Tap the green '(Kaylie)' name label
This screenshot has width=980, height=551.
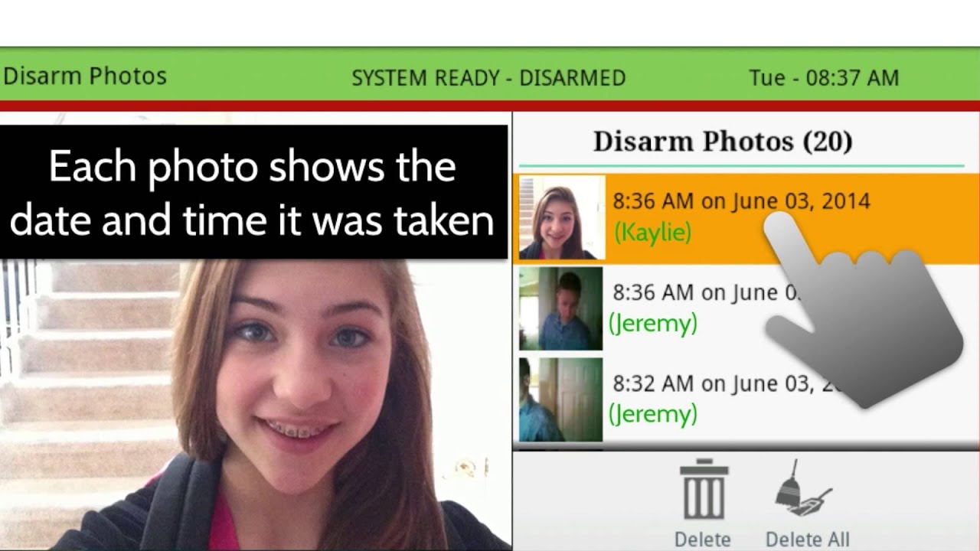click(x=652, y=233)
